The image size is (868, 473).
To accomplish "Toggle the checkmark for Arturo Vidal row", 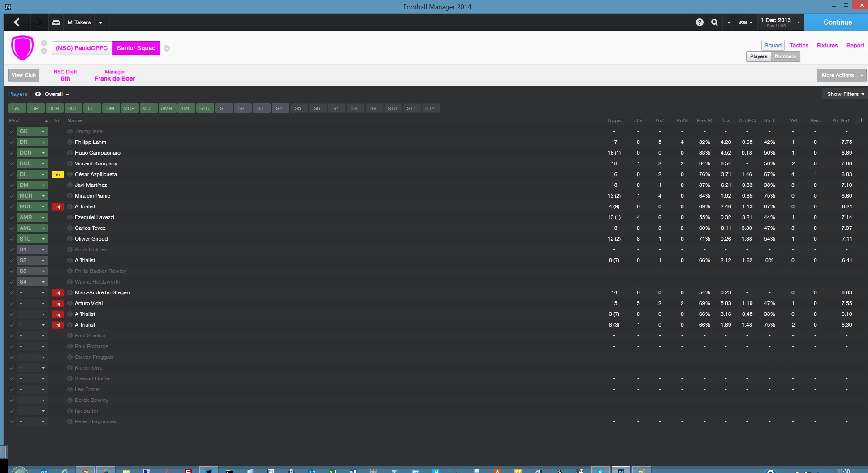I will pyautogui.click(x=12, y=303).
